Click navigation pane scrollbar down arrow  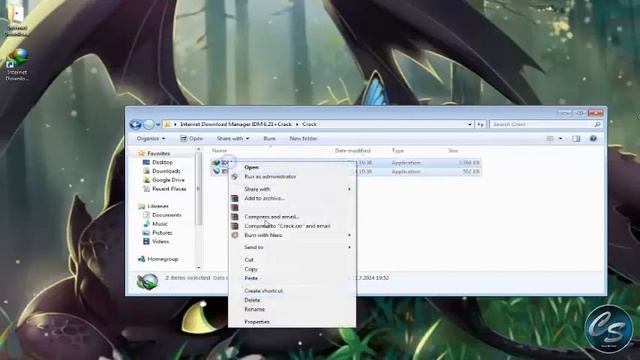(199, 267)
